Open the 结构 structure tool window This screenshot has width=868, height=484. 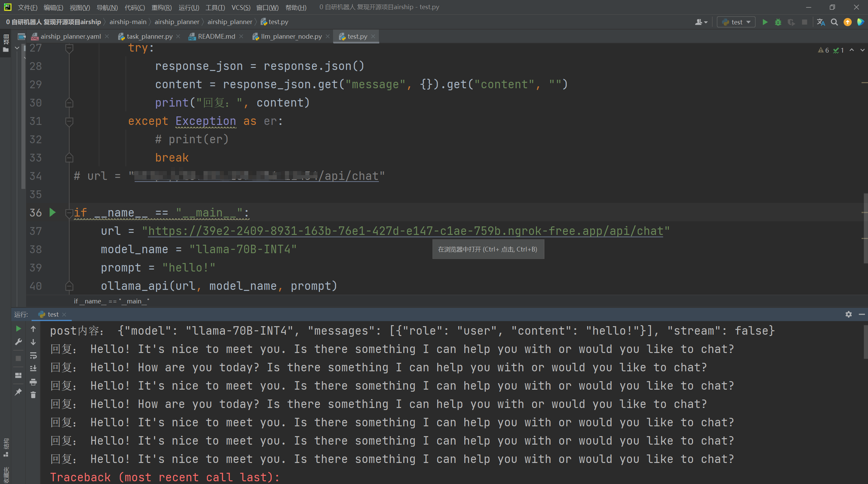(6, 447)
